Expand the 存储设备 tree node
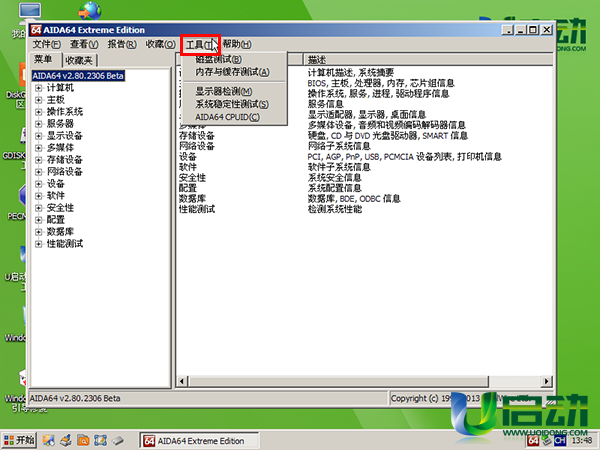This screenshot has width=600, height=450. point(38,160)
